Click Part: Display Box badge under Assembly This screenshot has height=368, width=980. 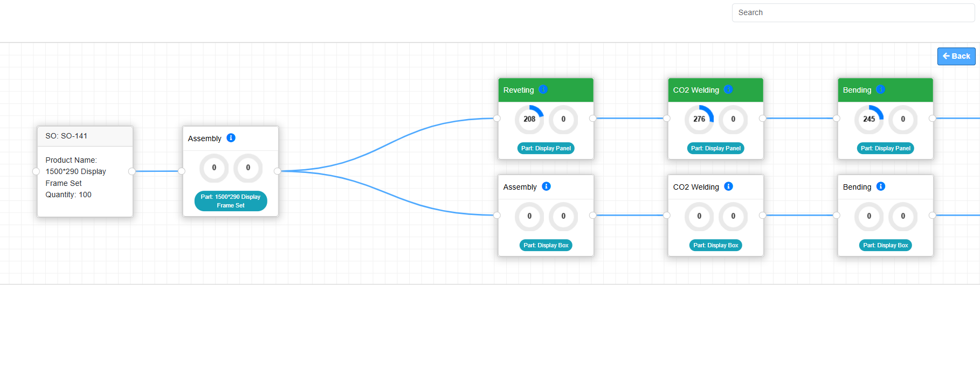tap(546, 245)
